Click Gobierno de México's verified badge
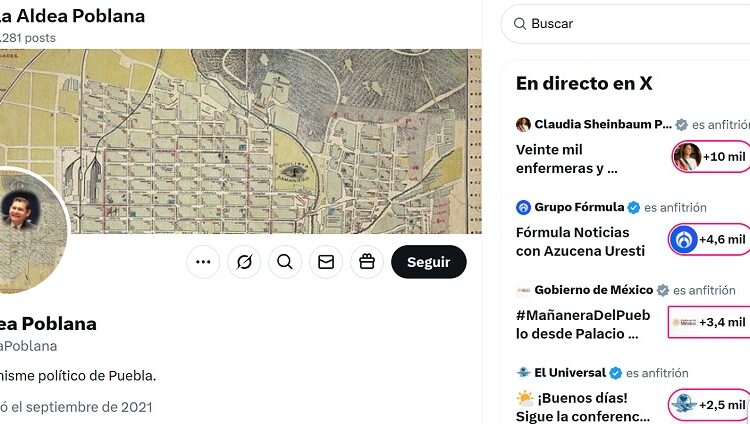 (x=662, y=290)
